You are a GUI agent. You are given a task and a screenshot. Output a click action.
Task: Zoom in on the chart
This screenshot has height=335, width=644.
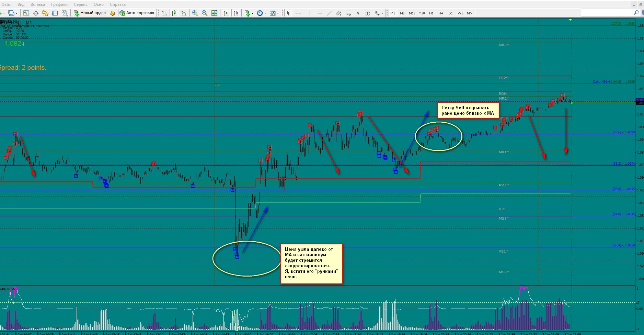[x=195, y=13]
